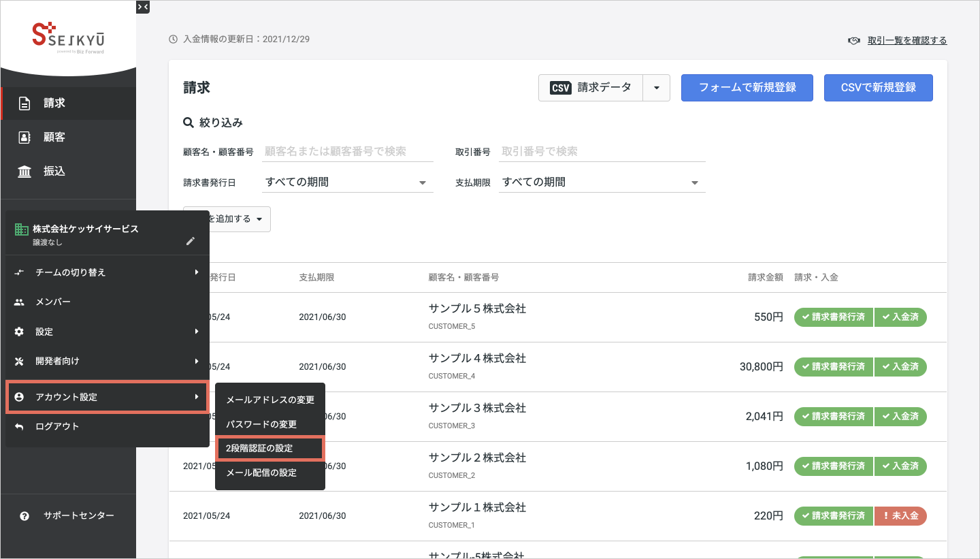Click the SEIKYU logo
This screenshot has height=559, width=980.
pyautogui.click(x=68, y=37)
